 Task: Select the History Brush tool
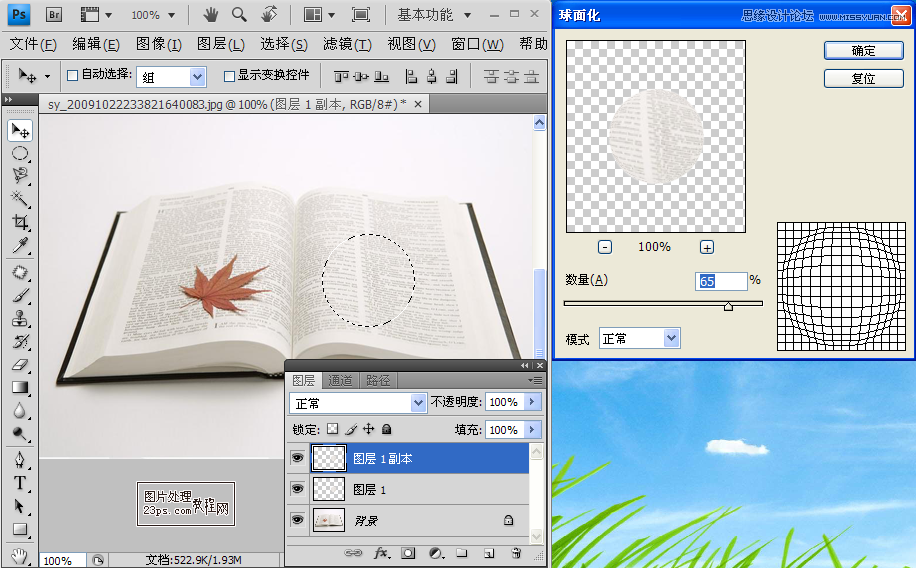pyautogui.click(x=20, y=341)
